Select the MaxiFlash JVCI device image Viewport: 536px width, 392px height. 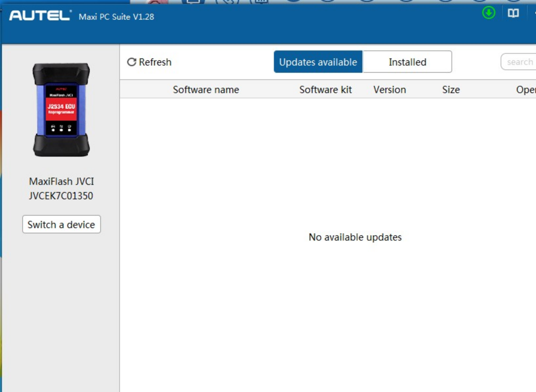pyautogui.click(x=61, y=110)
